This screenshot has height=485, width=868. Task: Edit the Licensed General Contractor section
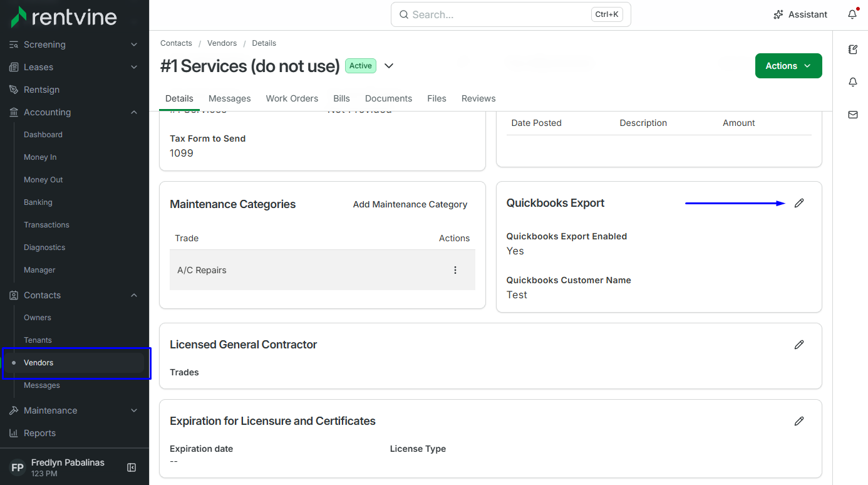pos(799,345)
